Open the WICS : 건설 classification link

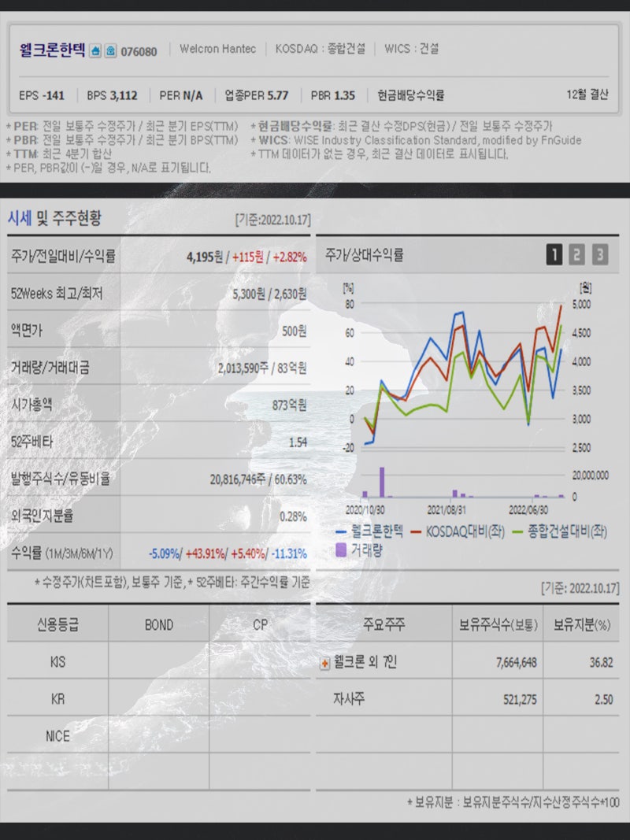tap(411, 48)
